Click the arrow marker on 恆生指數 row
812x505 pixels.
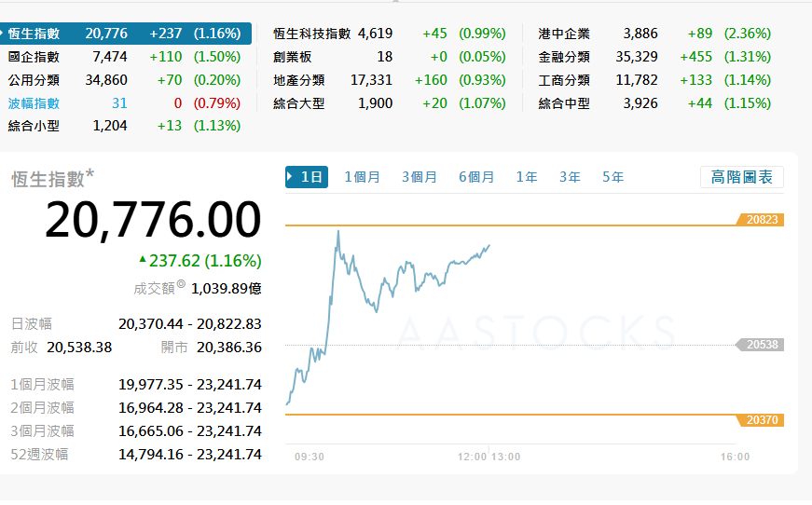(3, 34)
